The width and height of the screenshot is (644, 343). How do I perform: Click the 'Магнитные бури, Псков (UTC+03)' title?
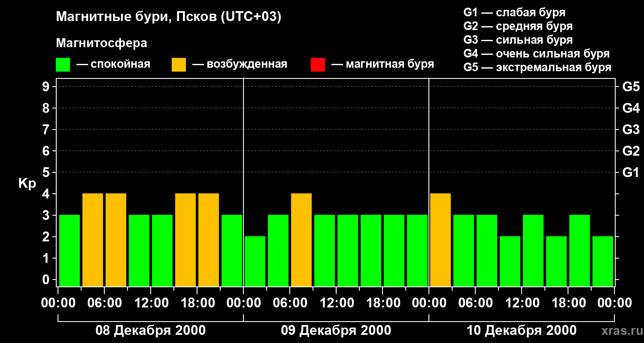[x=169, y=17]
